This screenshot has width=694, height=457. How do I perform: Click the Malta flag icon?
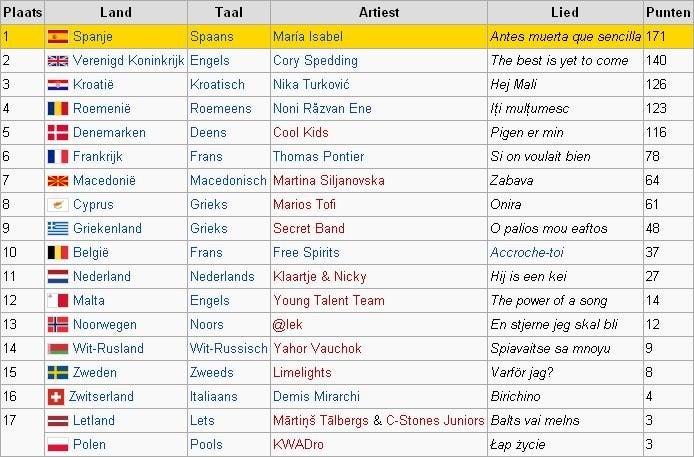58,301
